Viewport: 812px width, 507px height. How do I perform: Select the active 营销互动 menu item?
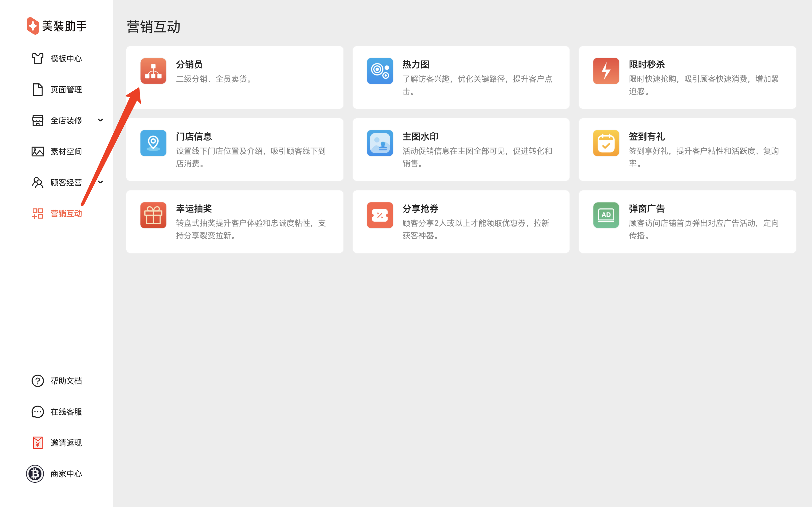pyautogui.click(x=66, y=214)
